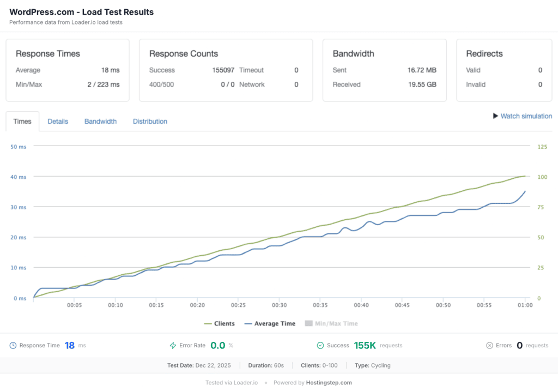
Task: Click the X circle Errors icon
Action: (x=489, y=345)
